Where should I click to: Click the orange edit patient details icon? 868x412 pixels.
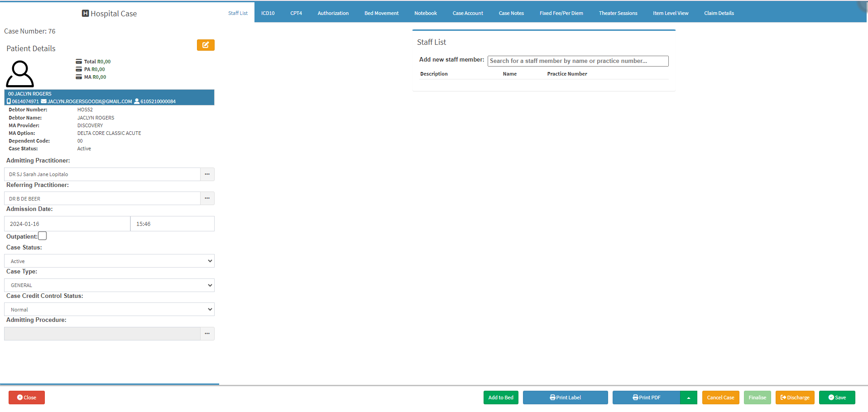[206, 45]
